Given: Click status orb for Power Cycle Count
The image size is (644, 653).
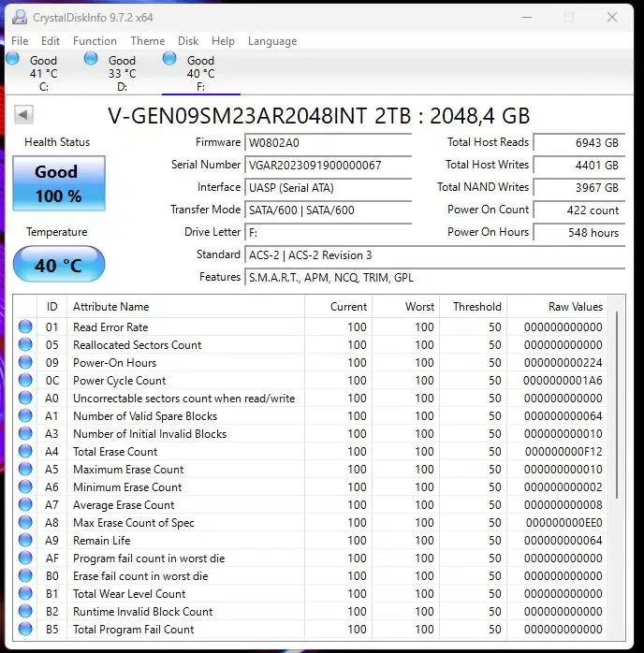Looking at the screenshot, I should [25, 380].
